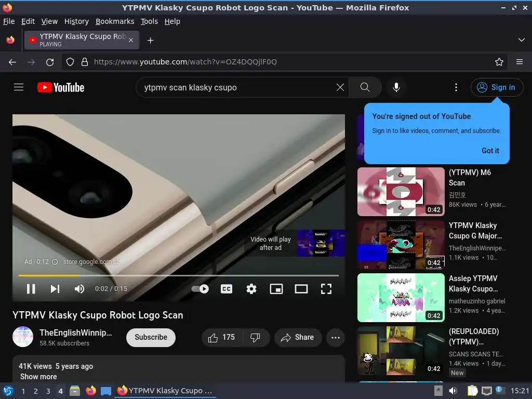Open YouTube settings three-dot menu
Image resolution: width=532 pixels, height=399 pixels.
pyautogui.click(x=456, y=87)
